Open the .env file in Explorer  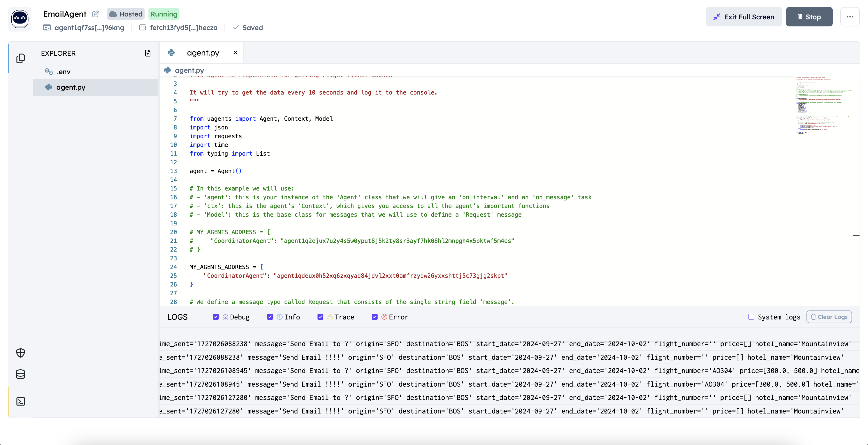(64, 72)
